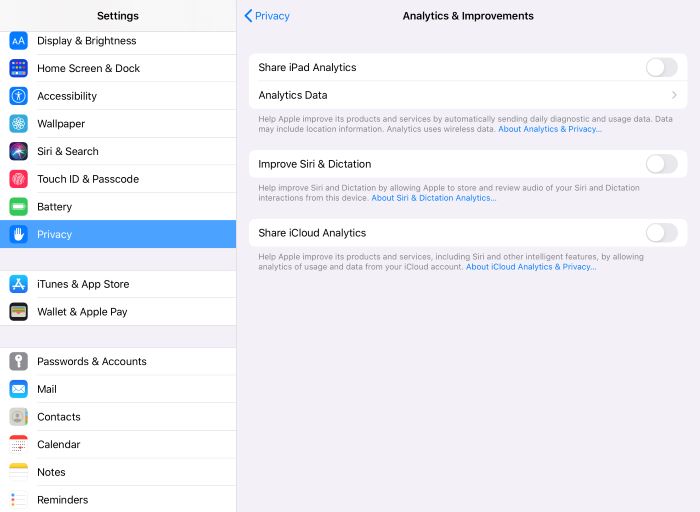Image resolution: width=700 pixels, height=512 pixels.
Task: Tap the Wallet & Apple Pay icon
Action: (x=18, y=312)
